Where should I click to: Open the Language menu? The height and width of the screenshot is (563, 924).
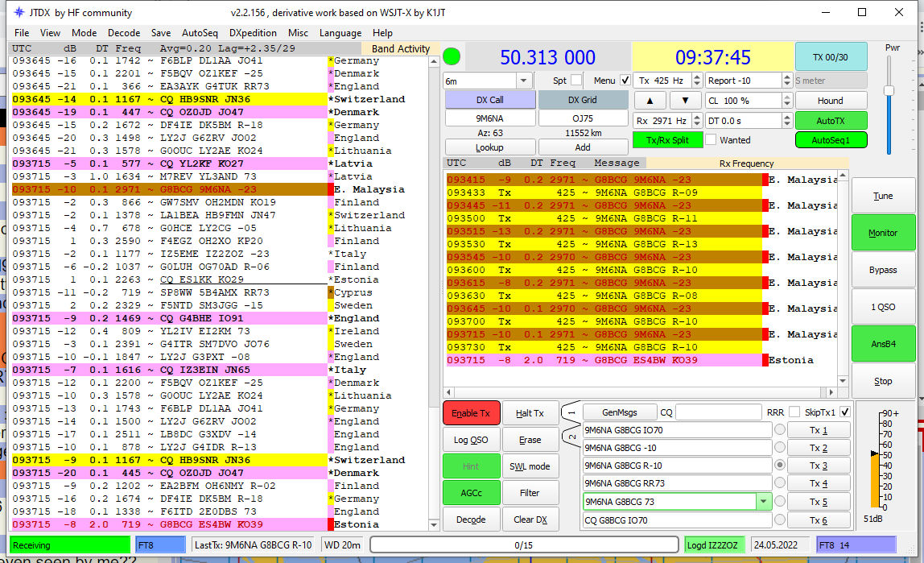[x=340, y=33]
